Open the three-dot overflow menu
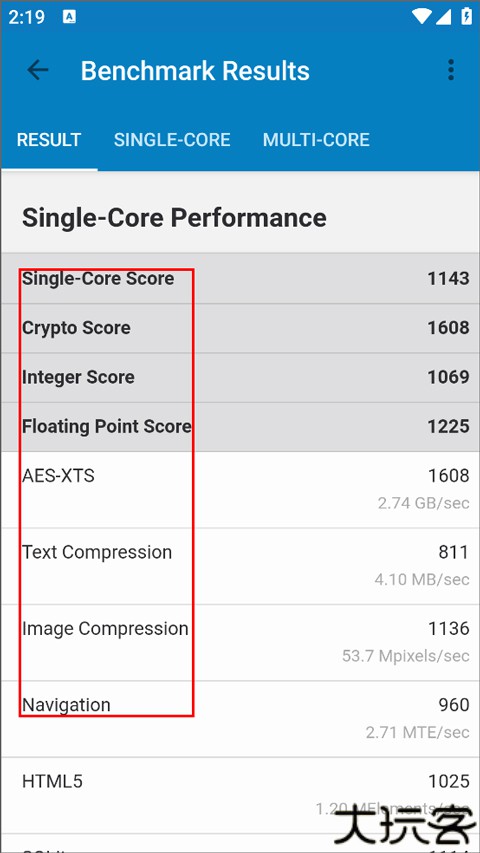 (451, 70)
